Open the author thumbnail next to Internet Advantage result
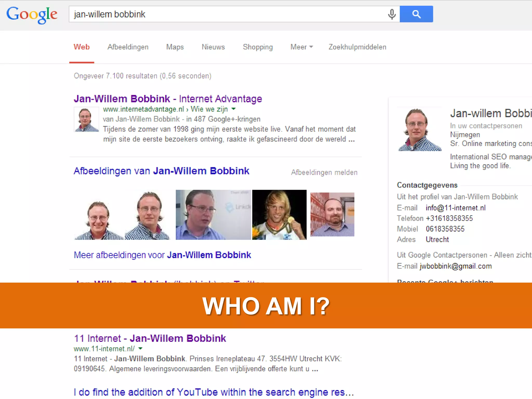Screen dimensions: 532x399 86,119
